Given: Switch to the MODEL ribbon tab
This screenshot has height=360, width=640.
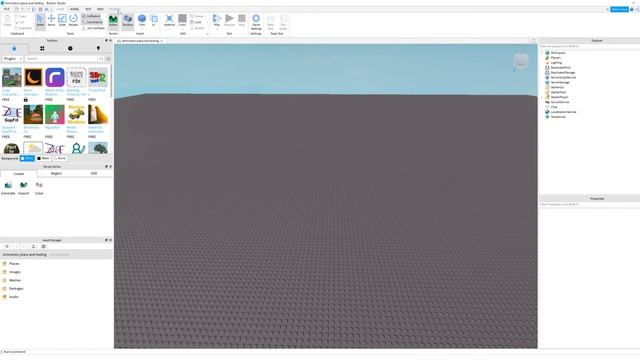Looking at the screenshot, I should [x=74, y=9].
